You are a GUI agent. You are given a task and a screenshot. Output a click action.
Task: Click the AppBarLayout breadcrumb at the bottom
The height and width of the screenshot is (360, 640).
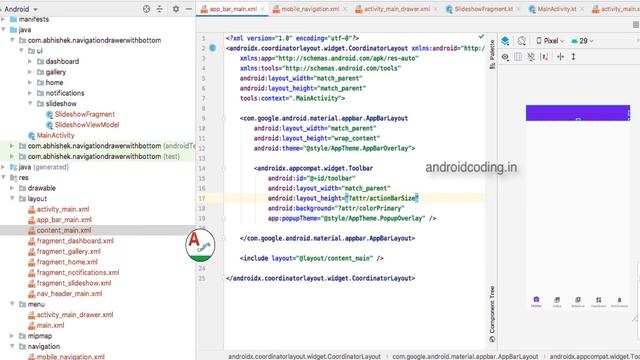coord(465,356)
